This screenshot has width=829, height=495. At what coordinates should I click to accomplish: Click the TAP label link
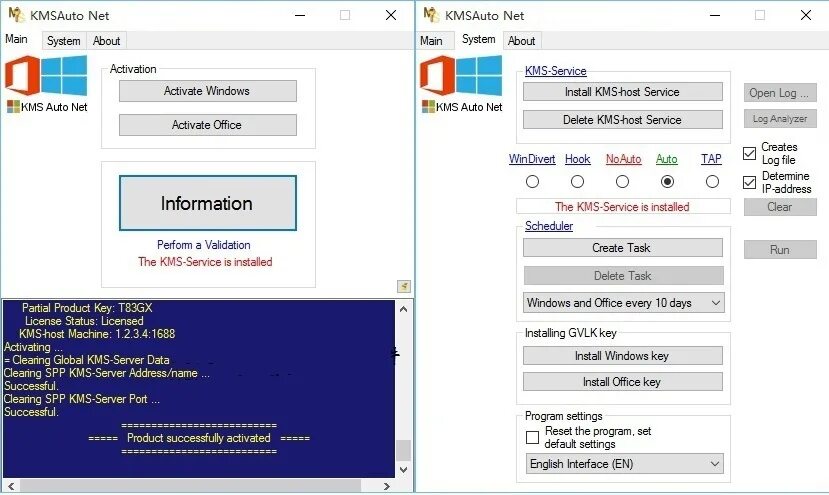point(711,159)
